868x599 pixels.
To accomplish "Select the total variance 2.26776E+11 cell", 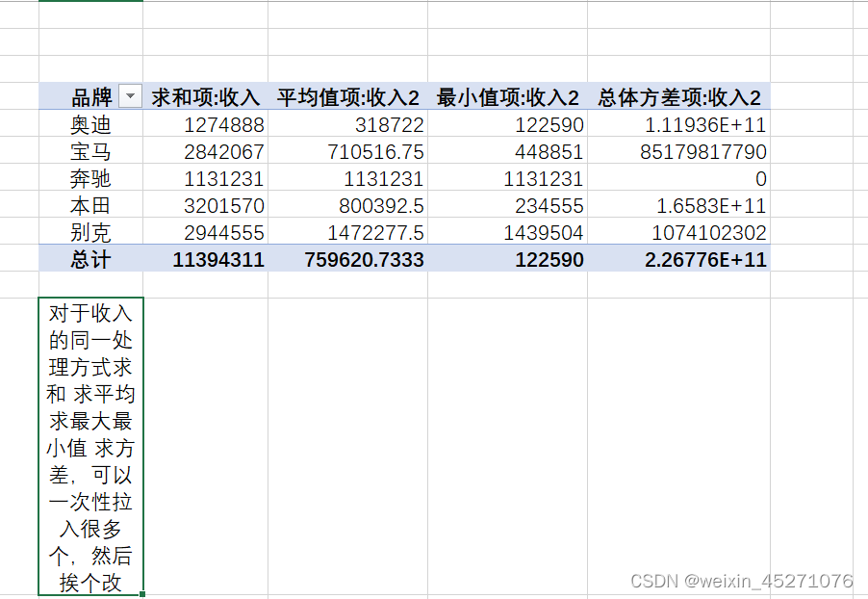I will (678, 259).
